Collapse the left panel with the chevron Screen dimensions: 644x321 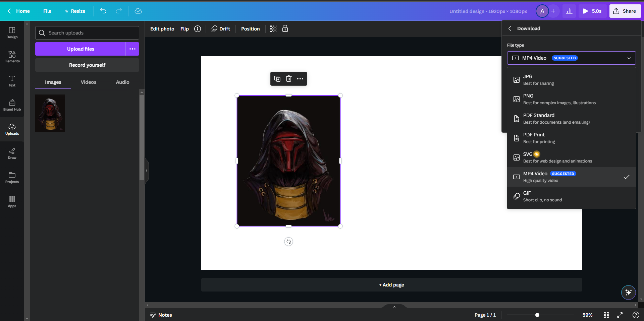pos(147,170)
